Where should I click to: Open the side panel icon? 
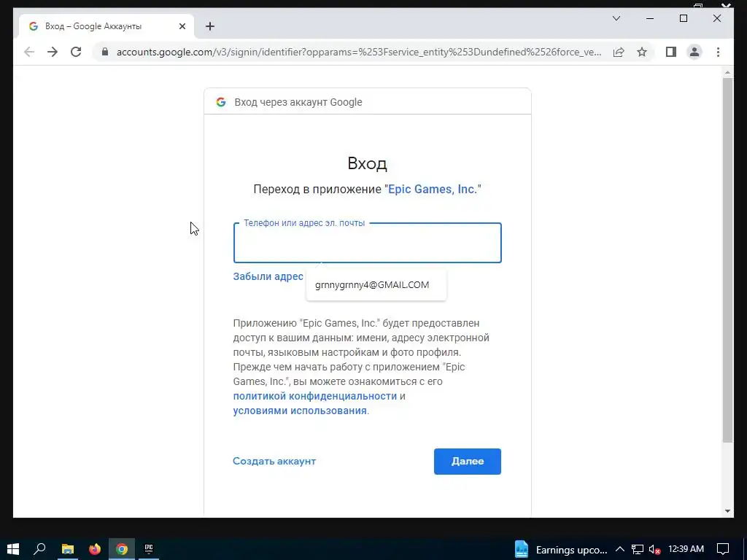point(671,52)
